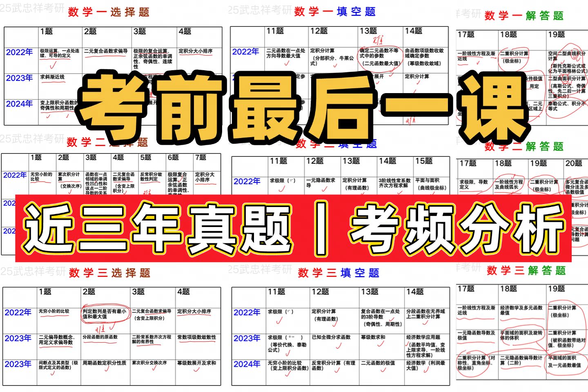Screen dimensions: 588x392
Task: Click cell "平面域的面积及一元函数最值"
Action: (x=564, y=361)
